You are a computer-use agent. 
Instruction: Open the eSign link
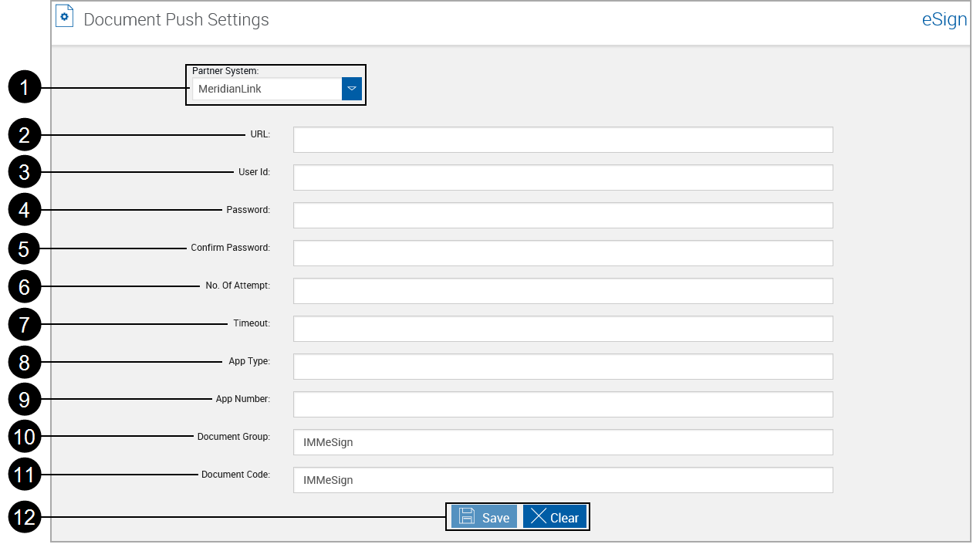coord(944,19)
